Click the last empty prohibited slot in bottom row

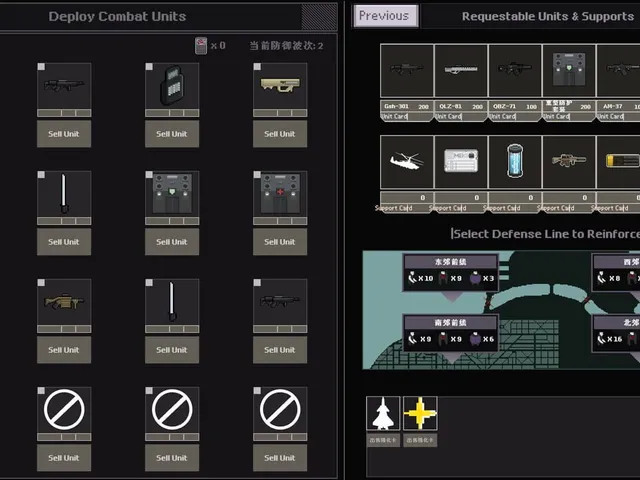[x=280, y=409]
